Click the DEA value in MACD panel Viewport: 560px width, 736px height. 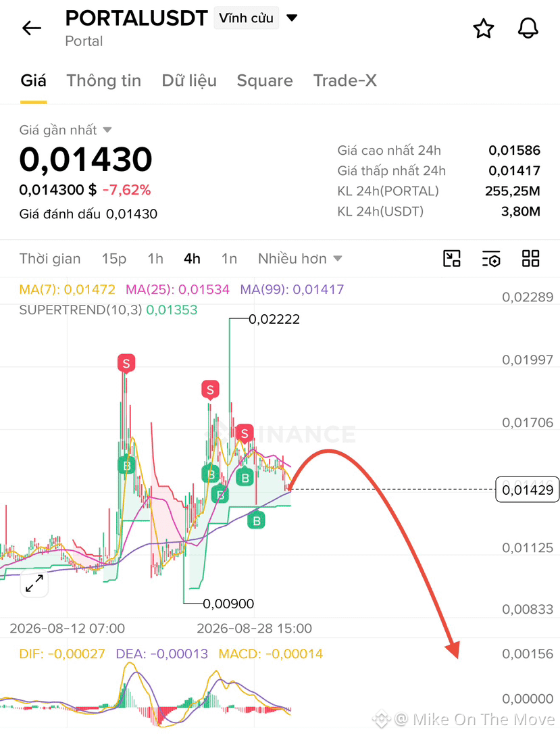pyautogui.click(x=162, y=654)
